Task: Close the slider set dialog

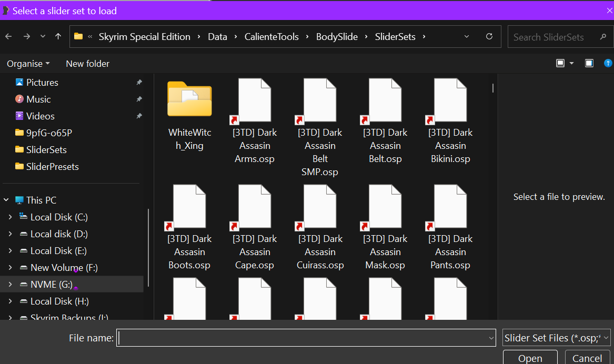Action: coord(609,11)
